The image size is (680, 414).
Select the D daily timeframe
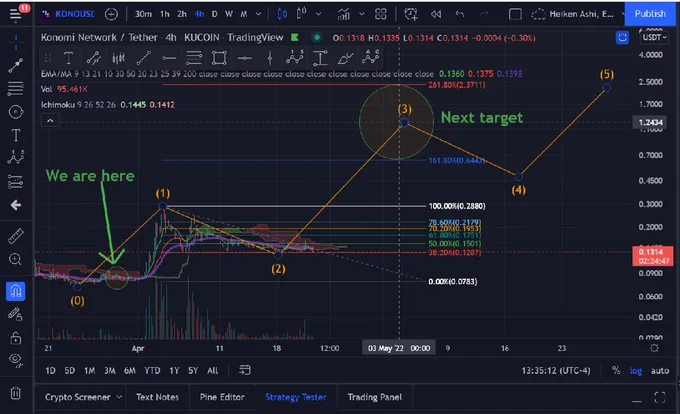pos(214,14)
